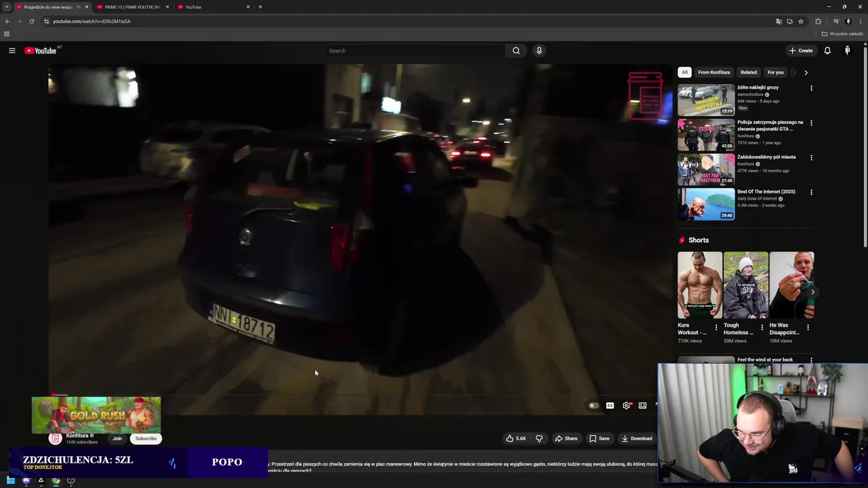Switch to the PRIME 15 tab

click(x=132, y=7)
